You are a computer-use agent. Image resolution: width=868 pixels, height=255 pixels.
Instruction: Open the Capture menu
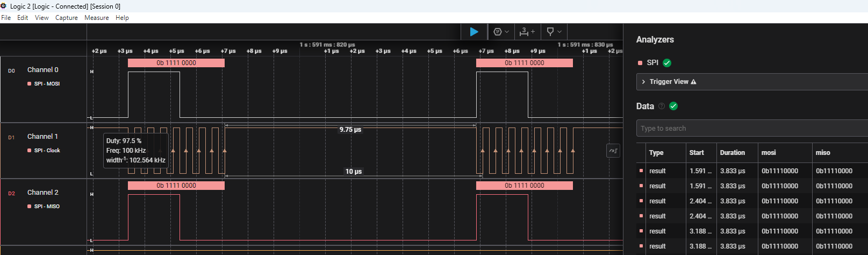(x=66, y=18)
